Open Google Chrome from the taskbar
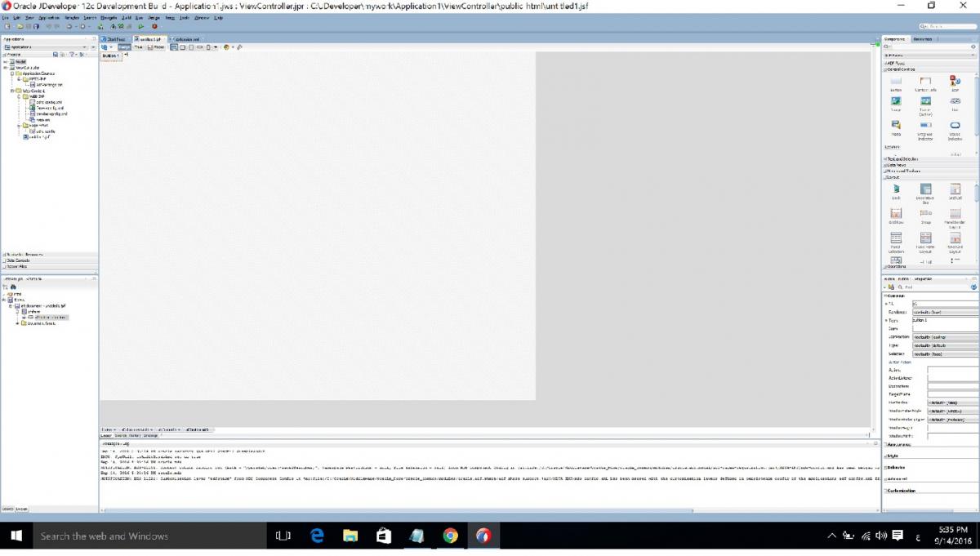Image resolution: width=980 pixels, height=556 pixels. pos(450,536)
